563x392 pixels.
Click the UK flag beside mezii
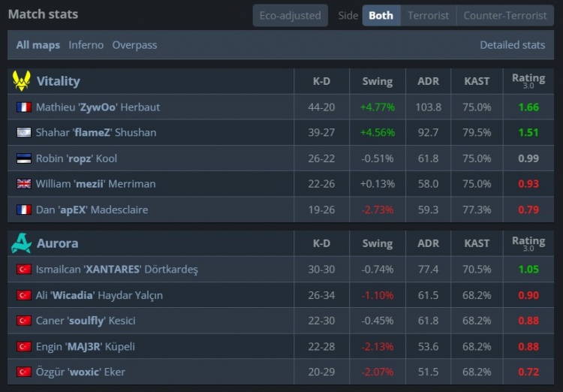pos(23,184)
